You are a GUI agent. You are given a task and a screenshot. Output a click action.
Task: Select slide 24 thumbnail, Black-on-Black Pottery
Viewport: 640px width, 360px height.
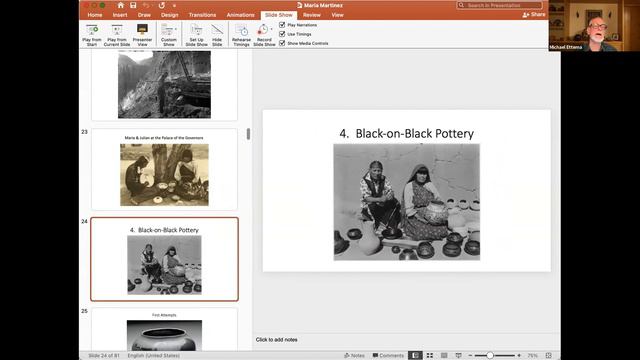click(164, 259)
